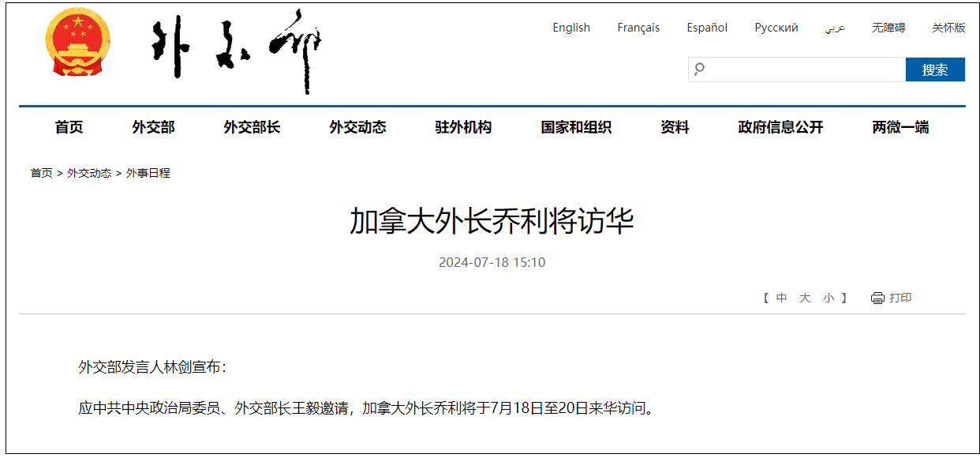
Task: Open the 外交部 navigation menu
Action: coord(153,127)
